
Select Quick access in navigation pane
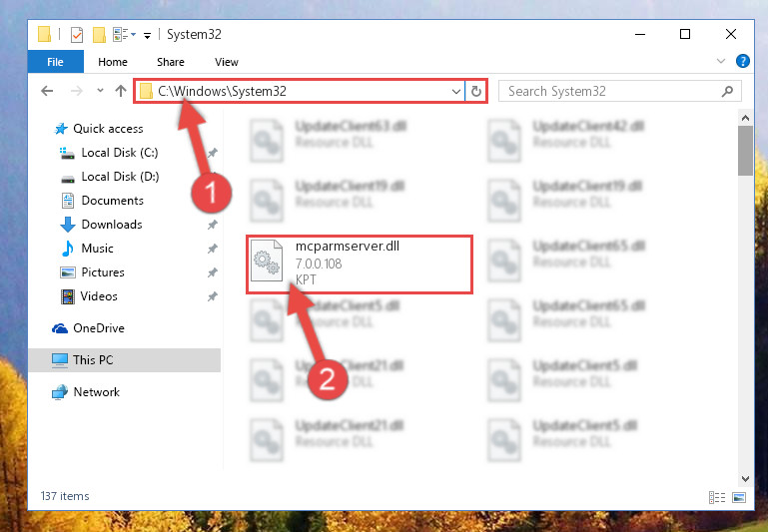[x=108, y=129]
